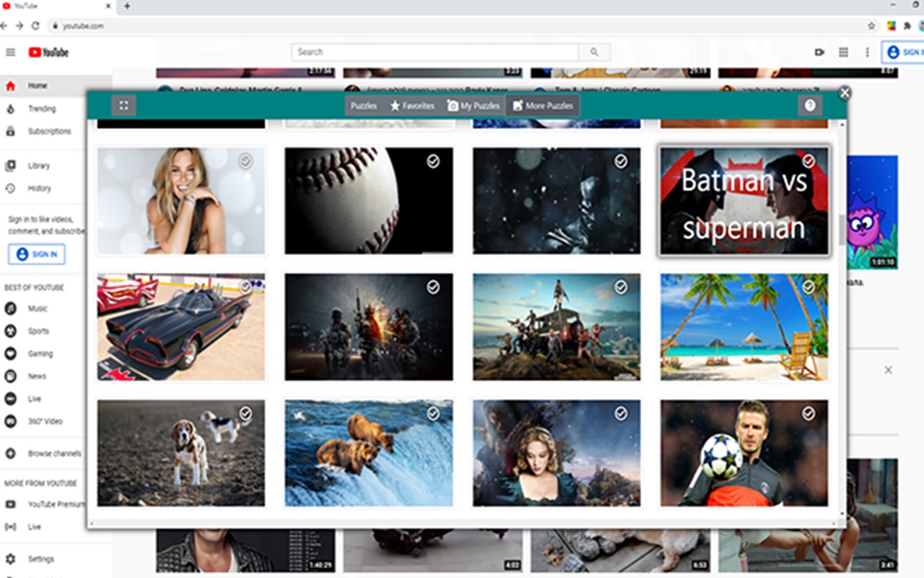This screenshot has height=578, width=924.
Task: Open the browser extensions puzzle icon
Action: coord(907,25)
